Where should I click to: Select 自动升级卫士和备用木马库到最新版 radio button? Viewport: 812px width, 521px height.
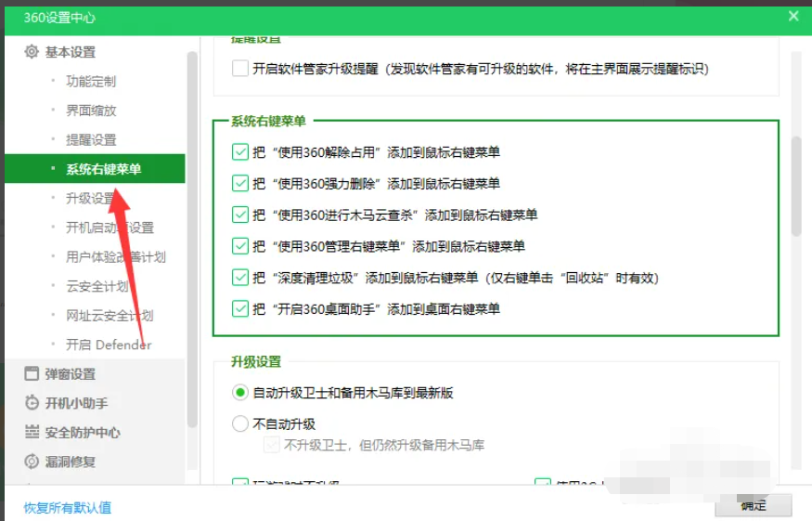click(x=240, y=393)
